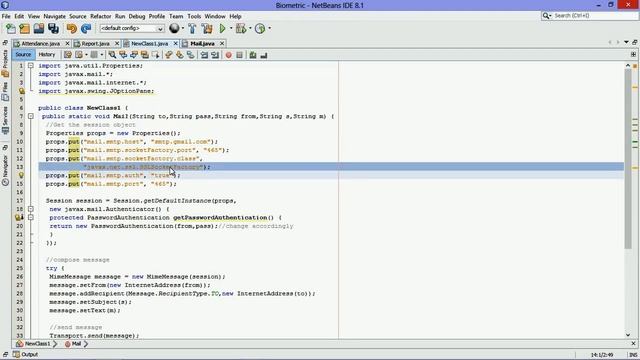Open the Projects side panel
Screen dimensions: 640x360
[5, 63]
